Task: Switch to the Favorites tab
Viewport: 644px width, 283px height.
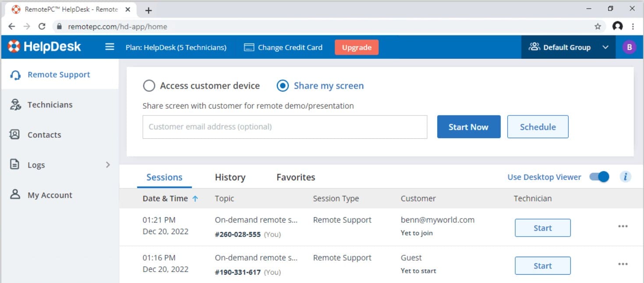Action: 295,177
